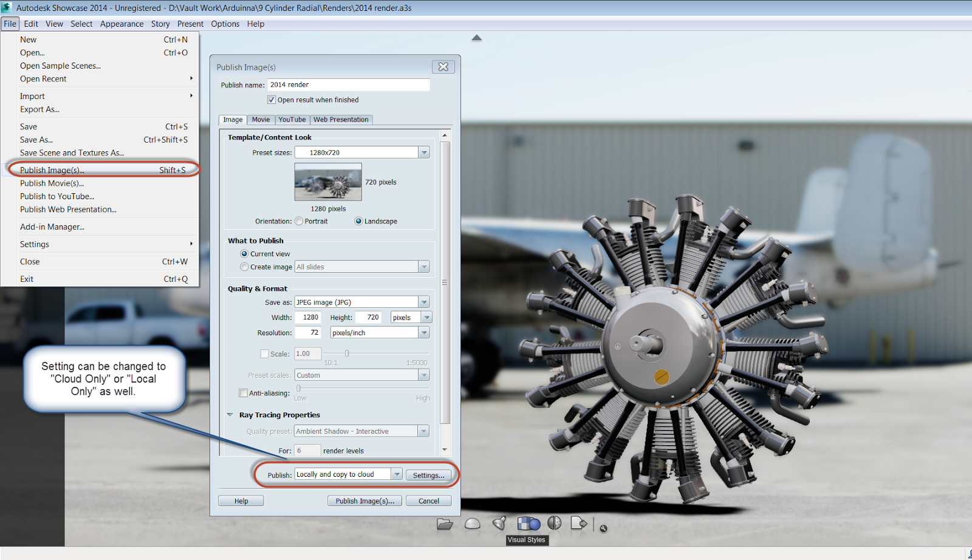Expand the Open Recent submenu
The width and height of the screenshot is (972, 560).
[x=100, y=79]
